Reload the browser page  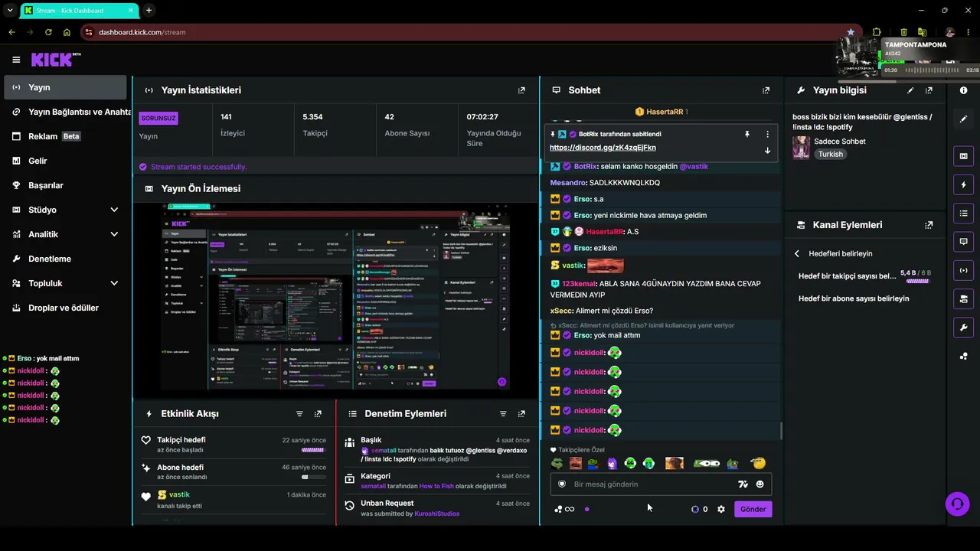point(48,32)
